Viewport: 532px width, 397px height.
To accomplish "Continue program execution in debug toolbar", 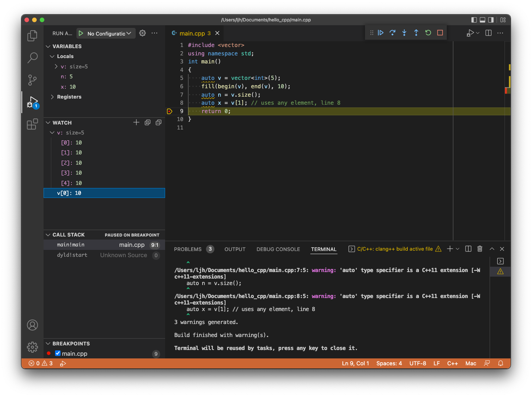I will 381,33.
